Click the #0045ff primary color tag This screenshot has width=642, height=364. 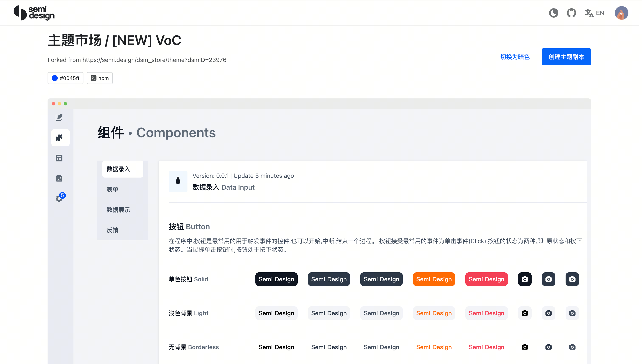tap(65, 78)
